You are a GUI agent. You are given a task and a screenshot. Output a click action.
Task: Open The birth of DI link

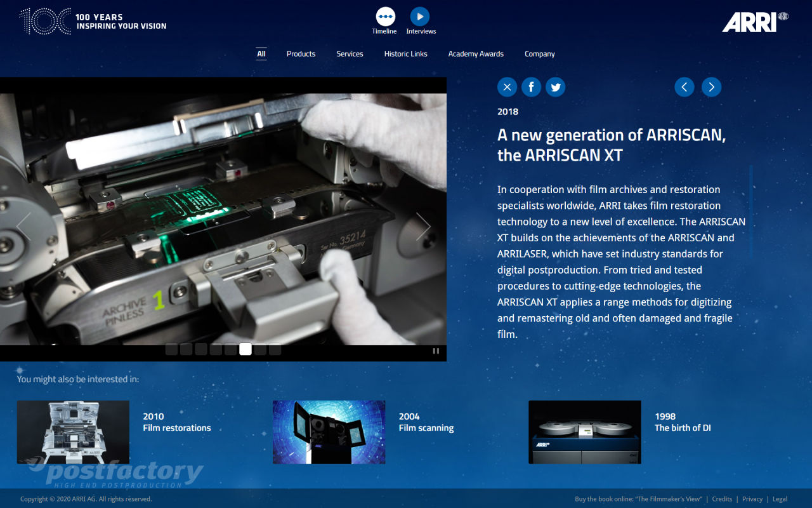pyautogui.click(x=683, y=428)
